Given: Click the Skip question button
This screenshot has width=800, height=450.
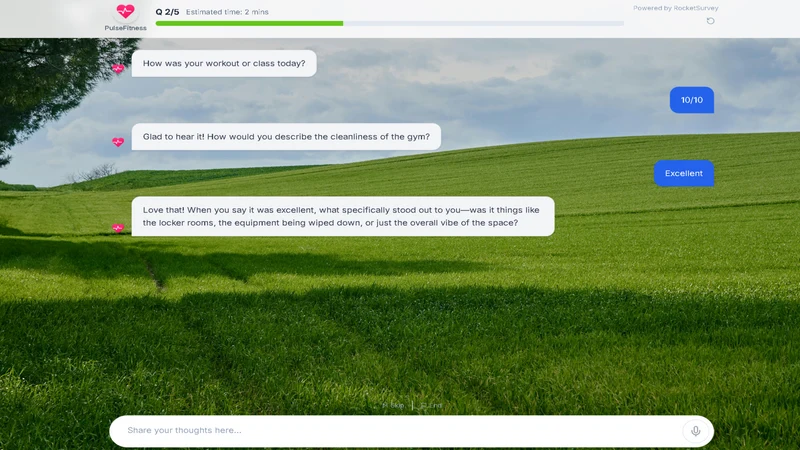Looking at the screenshot, I should 394,406.
